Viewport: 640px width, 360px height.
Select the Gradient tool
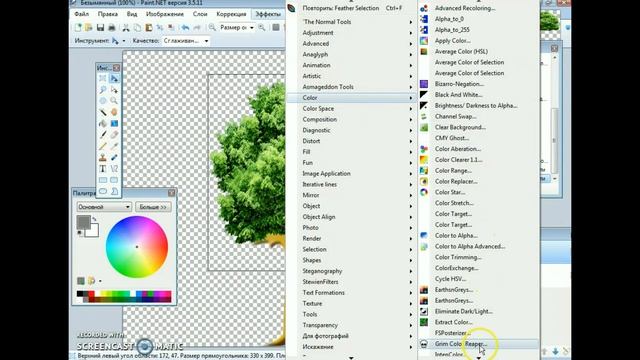114,123
